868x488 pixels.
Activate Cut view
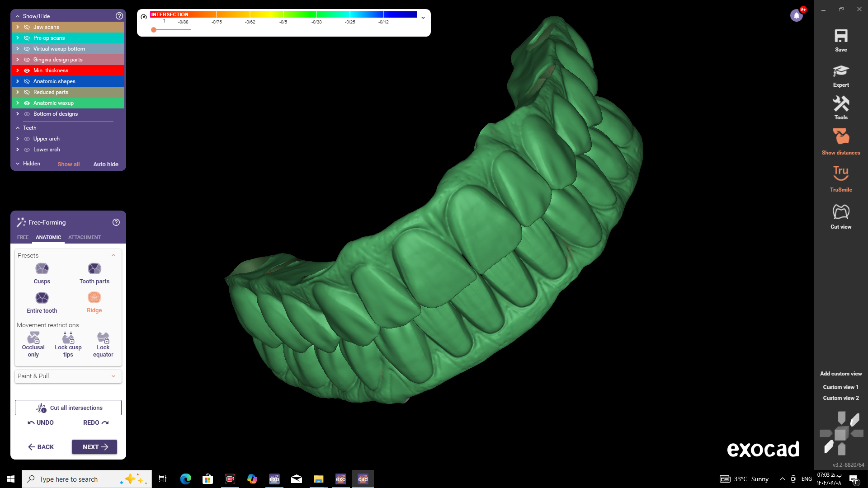[840, 211]
